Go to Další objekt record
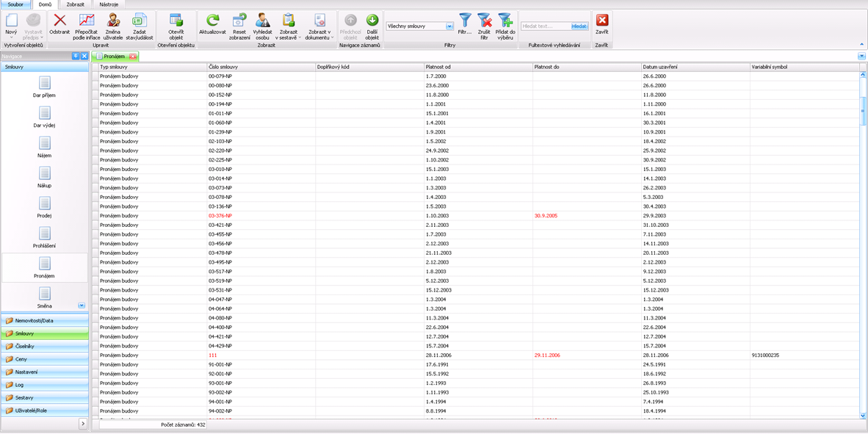 [x=372, y=26]
